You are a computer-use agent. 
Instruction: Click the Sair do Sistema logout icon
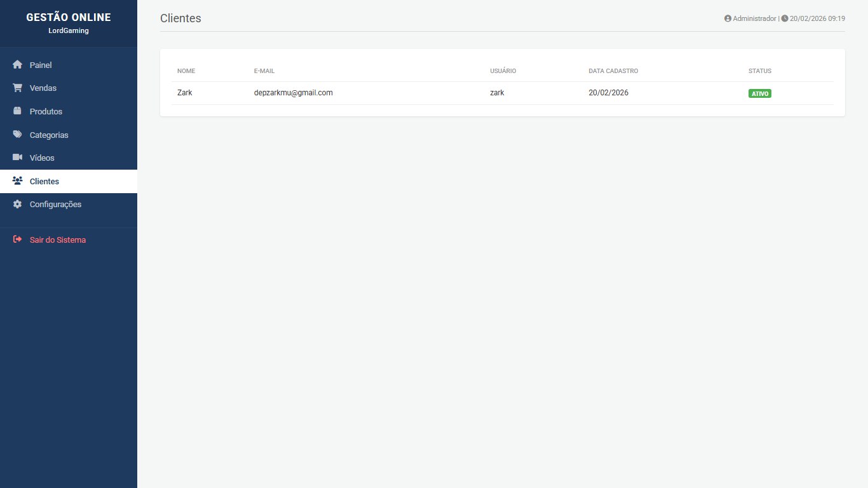click(x=17, y=240)
